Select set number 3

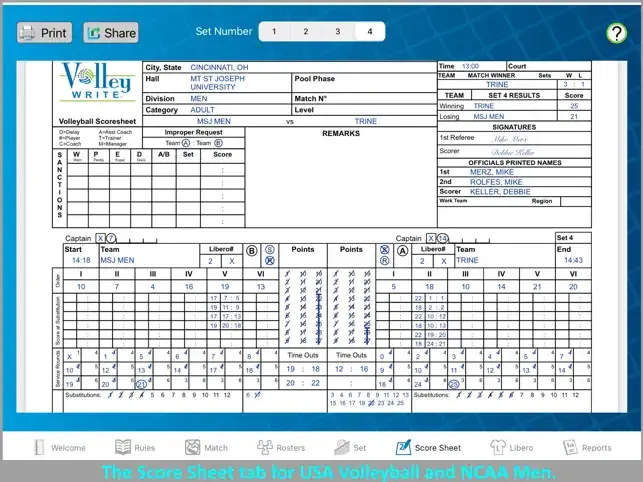(x=338, y=32)
